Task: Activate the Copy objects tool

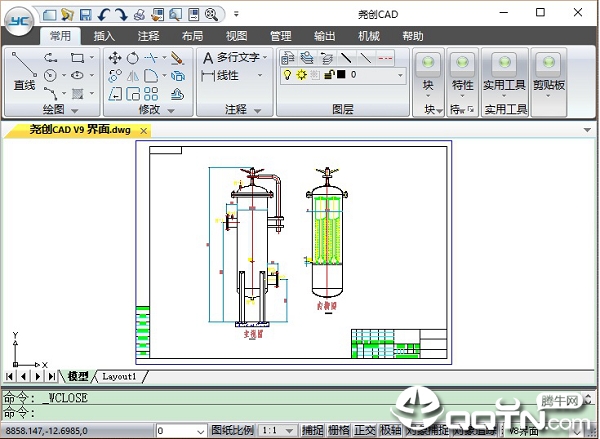Action: pos(115,75)
